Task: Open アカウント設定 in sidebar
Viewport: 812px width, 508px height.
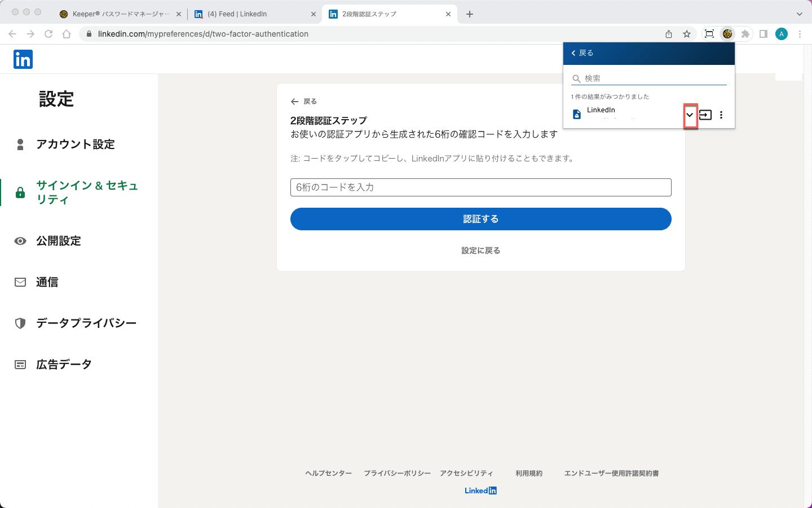Action: tap(75, 144)
